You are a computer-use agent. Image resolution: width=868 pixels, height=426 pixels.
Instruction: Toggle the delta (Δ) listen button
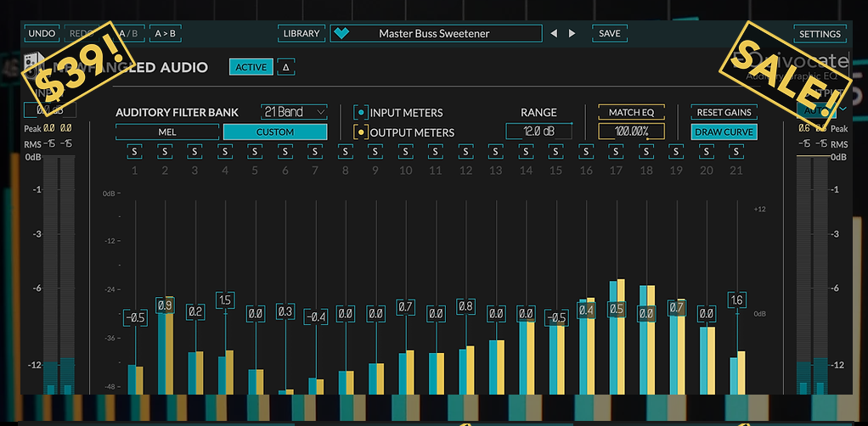point(285,67)
